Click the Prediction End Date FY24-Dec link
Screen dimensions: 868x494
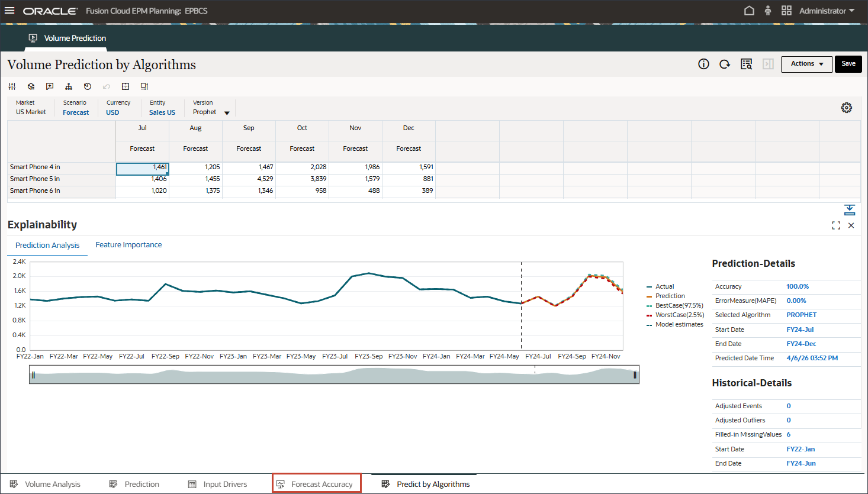tap(801, 344)
